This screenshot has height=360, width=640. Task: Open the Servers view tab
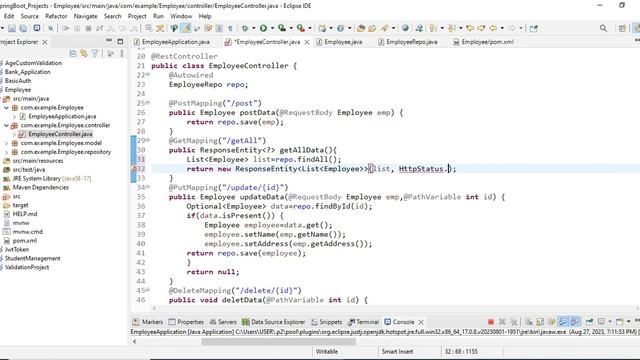(223, 322)
